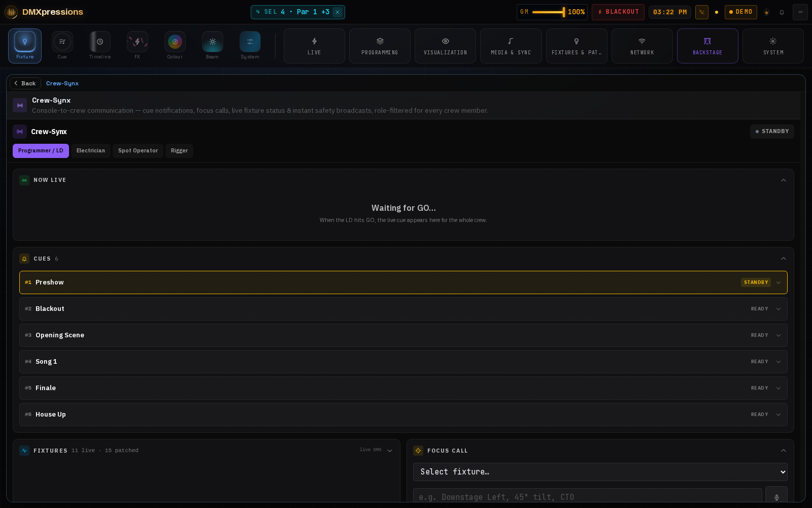Clear the SEL 4 Par 1 selection
Screen dimensions: 812x508
click(337, 12)
